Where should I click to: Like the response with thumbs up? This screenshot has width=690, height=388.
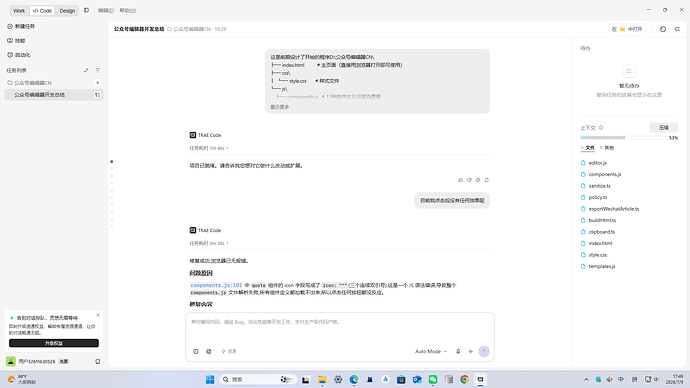461,180
